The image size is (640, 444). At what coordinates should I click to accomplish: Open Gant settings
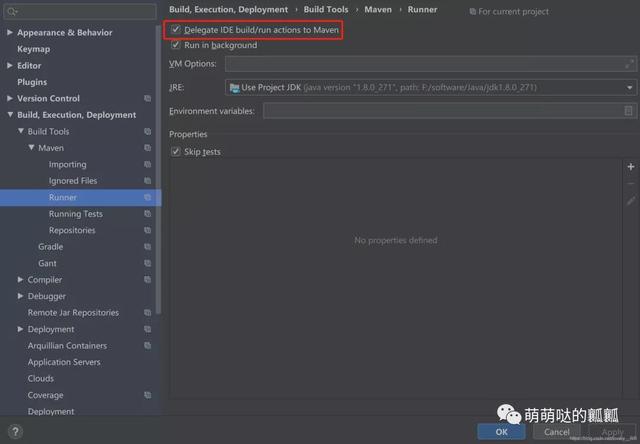tap(47, 263)
